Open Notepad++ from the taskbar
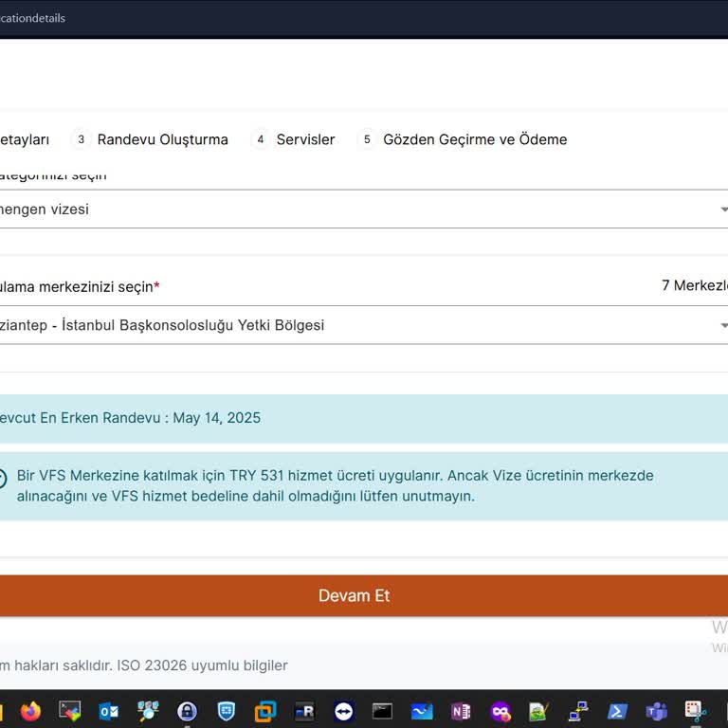Viewport: 728px width, 728px height. pyautogui.click(x=538, y=711)
